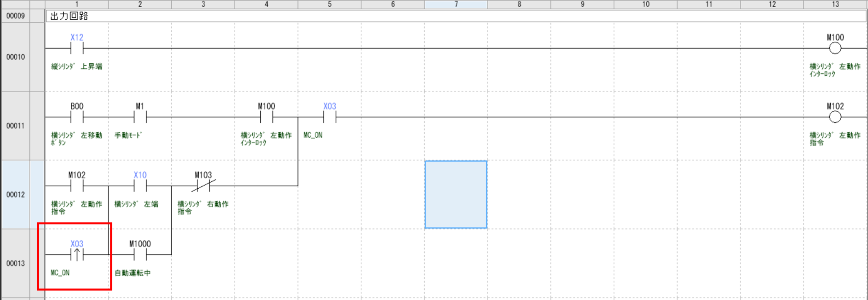Select the X12 normally open contact

tap(77, 48)
